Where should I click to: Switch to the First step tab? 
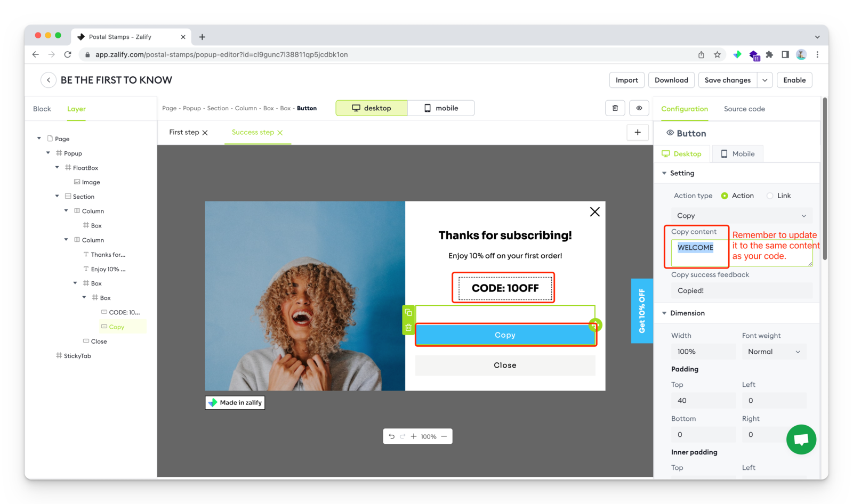[x=184, y=133]
